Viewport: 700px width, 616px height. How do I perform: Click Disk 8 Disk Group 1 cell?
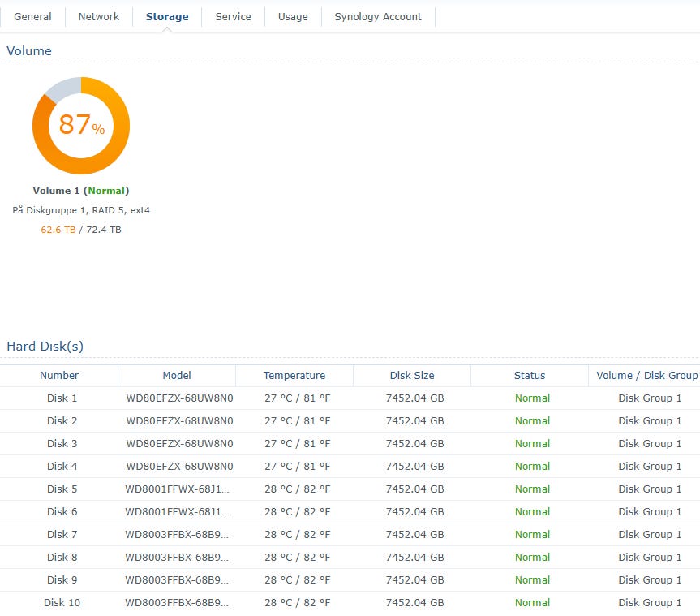point(650,558)
